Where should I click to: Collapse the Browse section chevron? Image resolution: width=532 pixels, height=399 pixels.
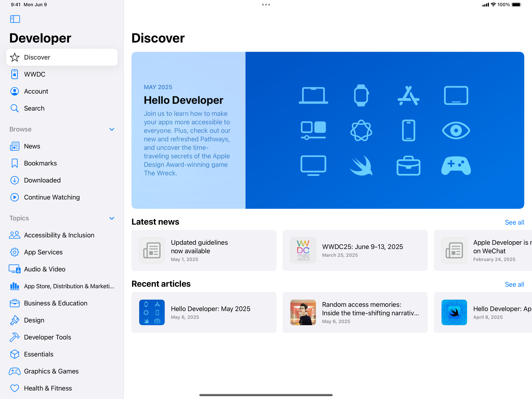[x=112, y=129]
